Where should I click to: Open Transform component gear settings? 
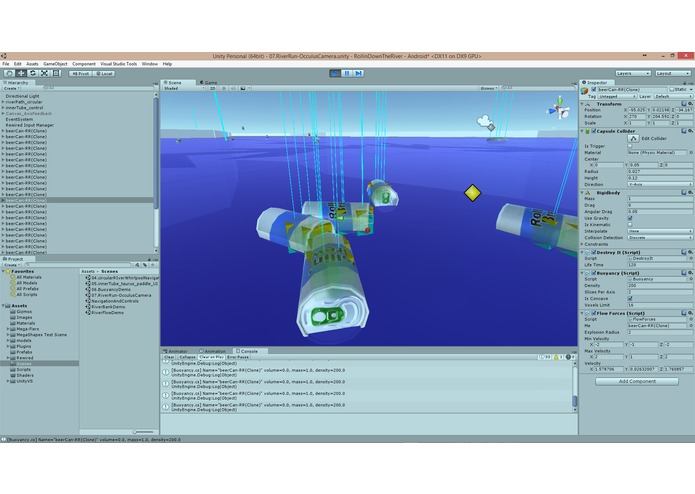(690, 104)
